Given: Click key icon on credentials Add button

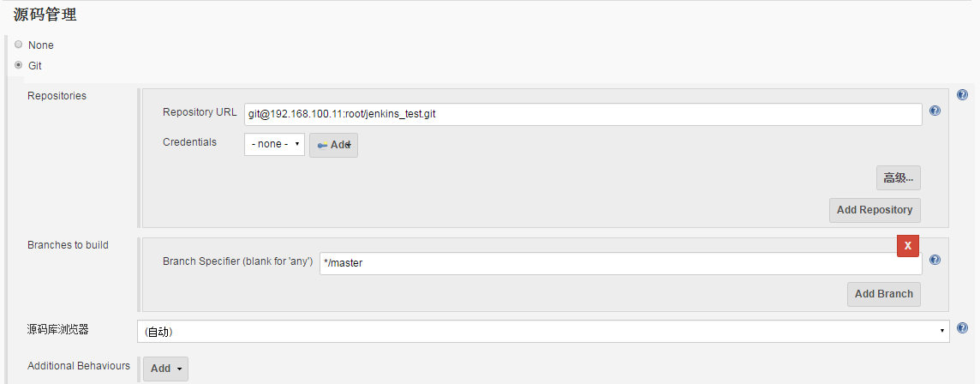Looking at the screenshot, I should 322,145.
